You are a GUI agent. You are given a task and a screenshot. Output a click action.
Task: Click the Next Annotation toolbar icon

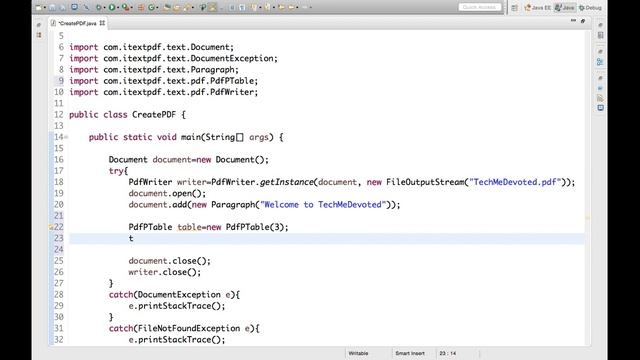point(254,7)
